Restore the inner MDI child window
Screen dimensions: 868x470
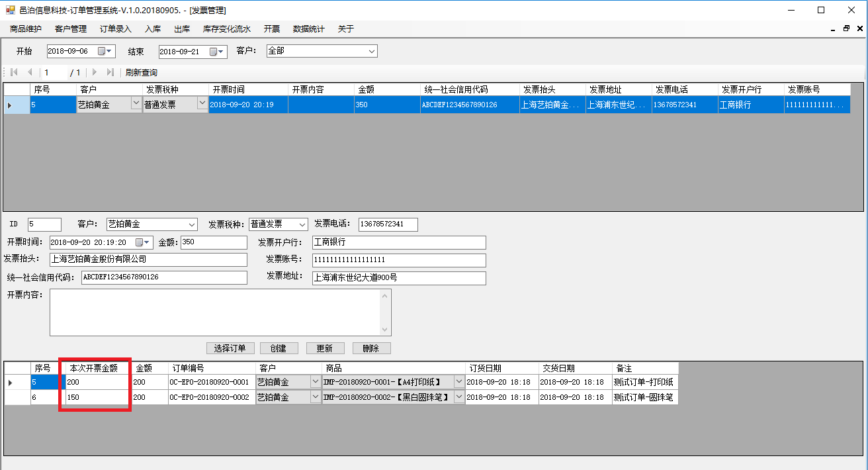[x=846, y=29]
